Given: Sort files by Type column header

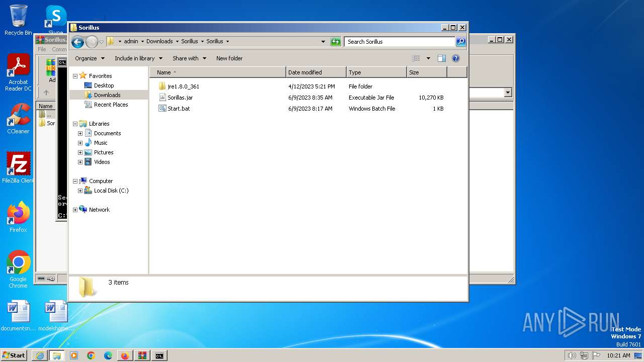Looking at the screenshot, I should pos(376,72).
